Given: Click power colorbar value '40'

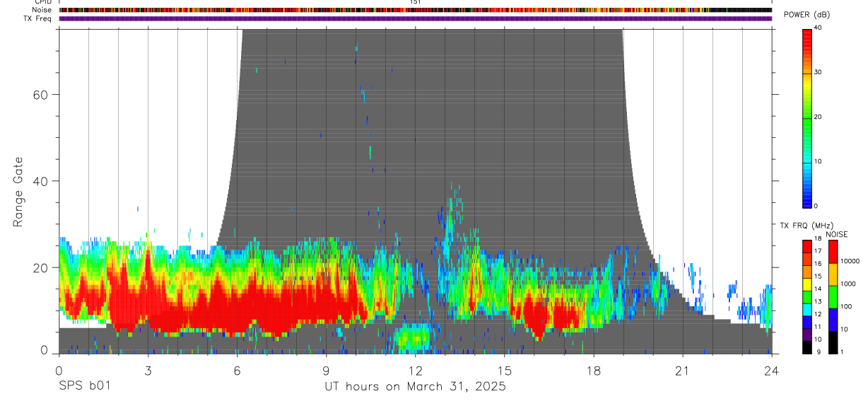Looking at the screenshot, I should [x=818, y=28].
